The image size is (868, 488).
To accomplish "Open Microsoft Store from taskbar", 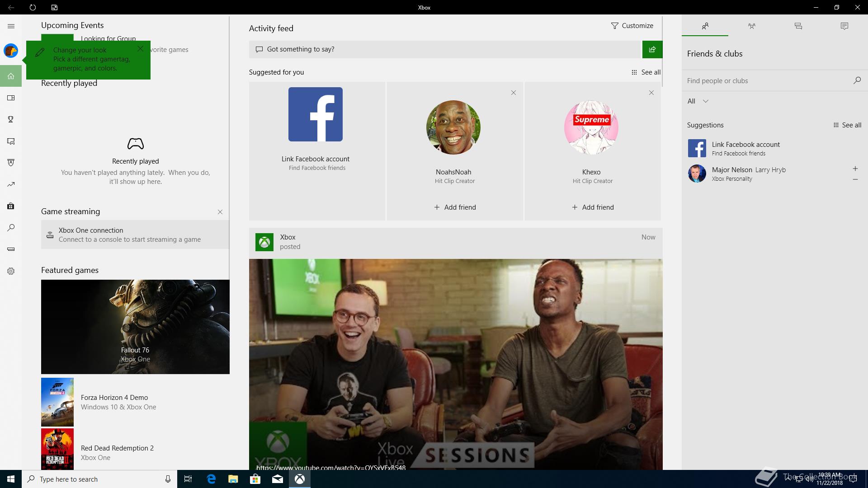I will click(255, 479).
